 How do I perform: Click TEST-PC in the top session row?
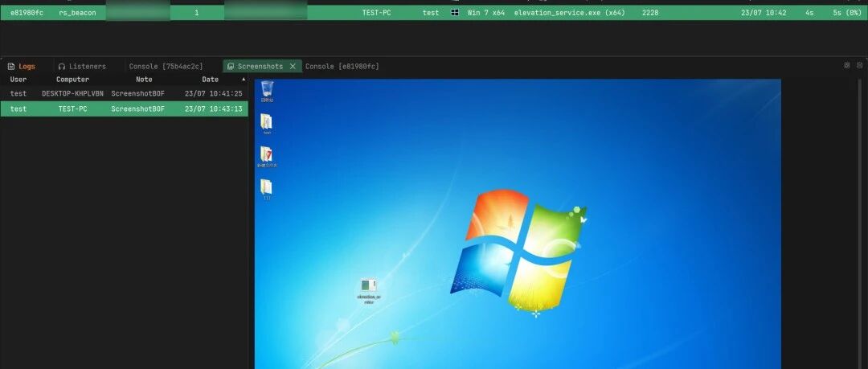(376, 12)
